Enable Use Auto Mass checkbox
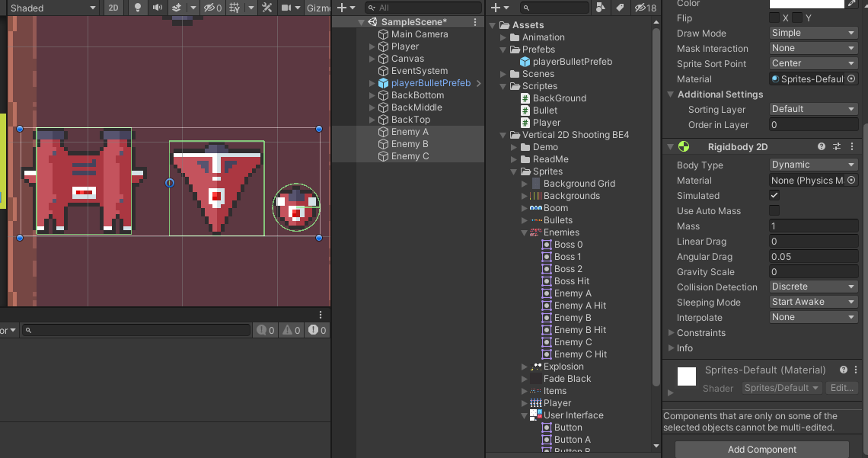The image size is (868, 458). coord(774,210)
